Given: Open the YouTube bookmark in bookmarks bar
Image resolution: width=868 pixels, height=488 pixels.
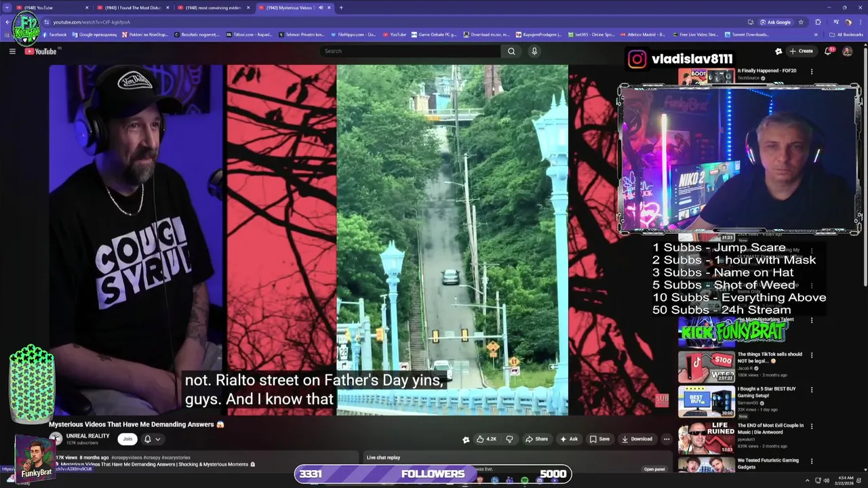Looking at the screenshot, I should point(394,35).
